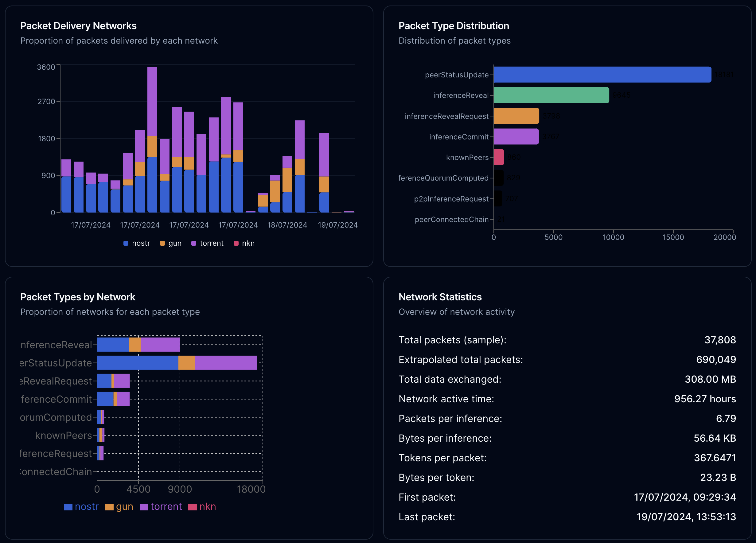Select the knownPeers red bar
This screenshot has height=543, width=756.
pyautogui.click(x=499, y=157)
